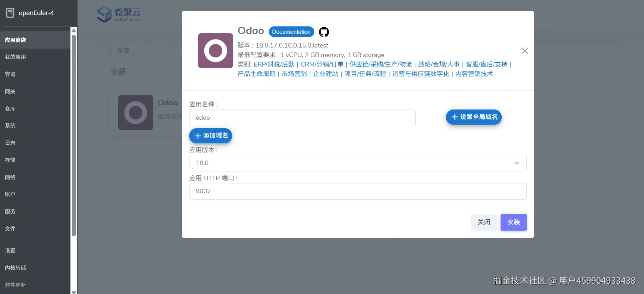644x294 pixels.
Task: Follow the 供应链/采购/生产/物流 category link
Action: (x=381, y=64)
